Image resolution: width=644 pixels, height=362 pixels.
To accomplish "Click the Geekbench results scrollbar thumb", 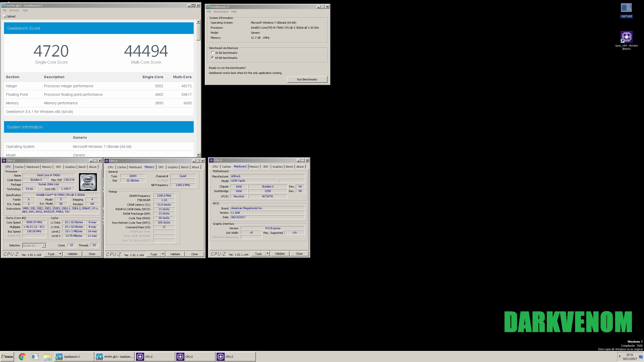I will [198, 32].
